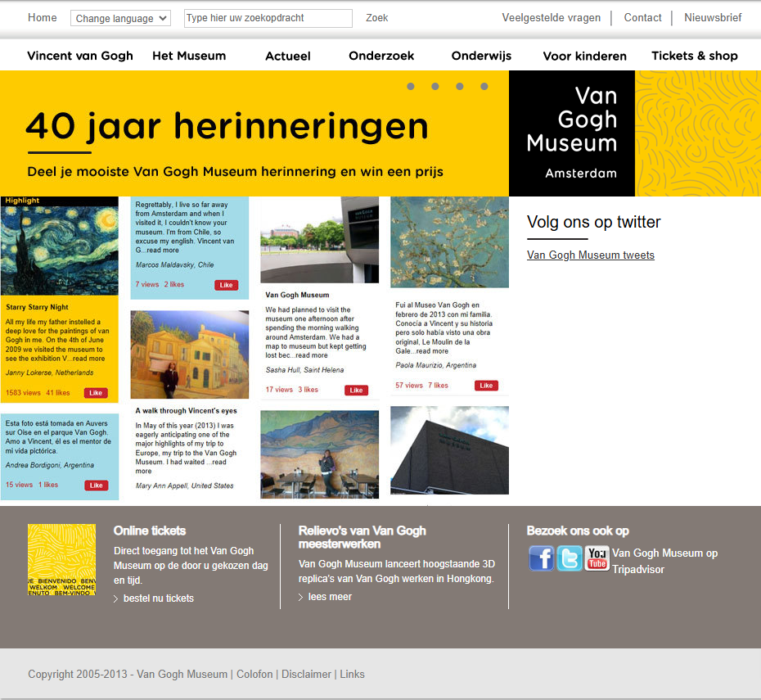Click "lees meer" about Relievo replicas
761x700 pixels.
pos(329,596)
